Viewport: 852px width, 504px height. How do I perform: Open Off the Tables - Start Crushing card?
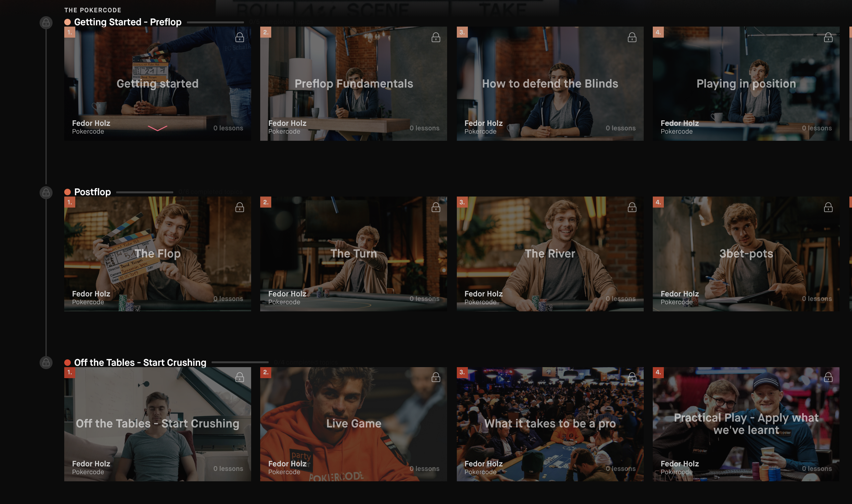point(157,424)
